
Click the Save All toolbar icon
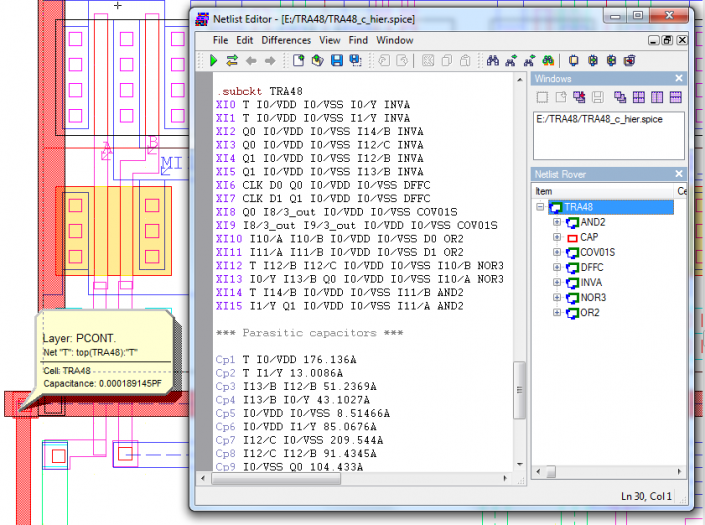click(356, 61)
